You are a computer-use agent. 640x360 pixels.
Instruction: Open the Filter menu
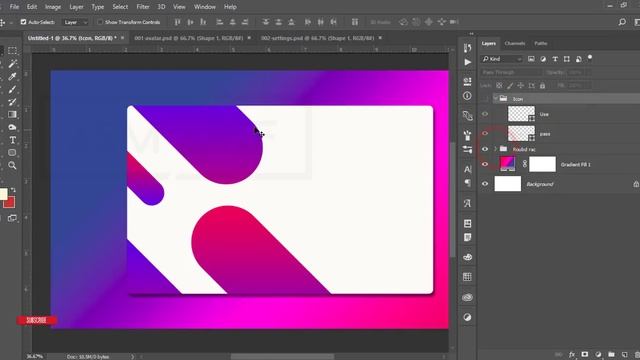(143, 7)
